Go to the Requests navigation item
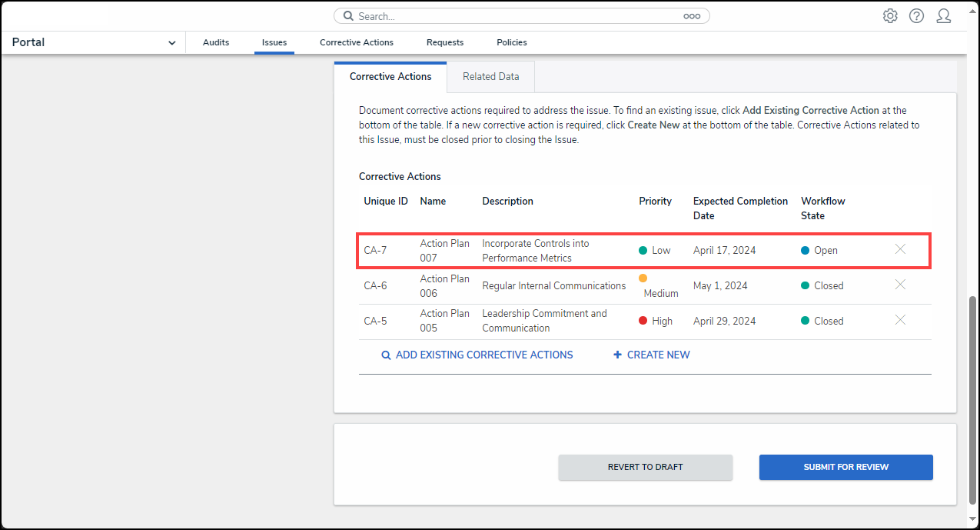This screenshot has height=530, width=980. click(445, 43)
